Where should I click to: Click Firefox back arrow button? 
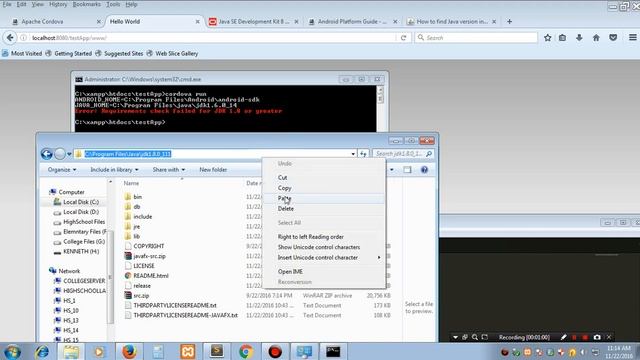pos(10,38)
